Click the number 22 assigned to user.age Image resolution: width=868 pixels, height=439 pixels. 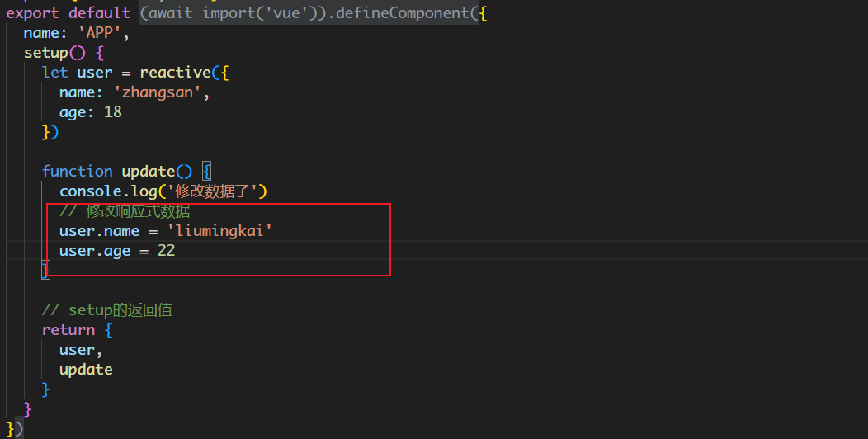[166, 251]
